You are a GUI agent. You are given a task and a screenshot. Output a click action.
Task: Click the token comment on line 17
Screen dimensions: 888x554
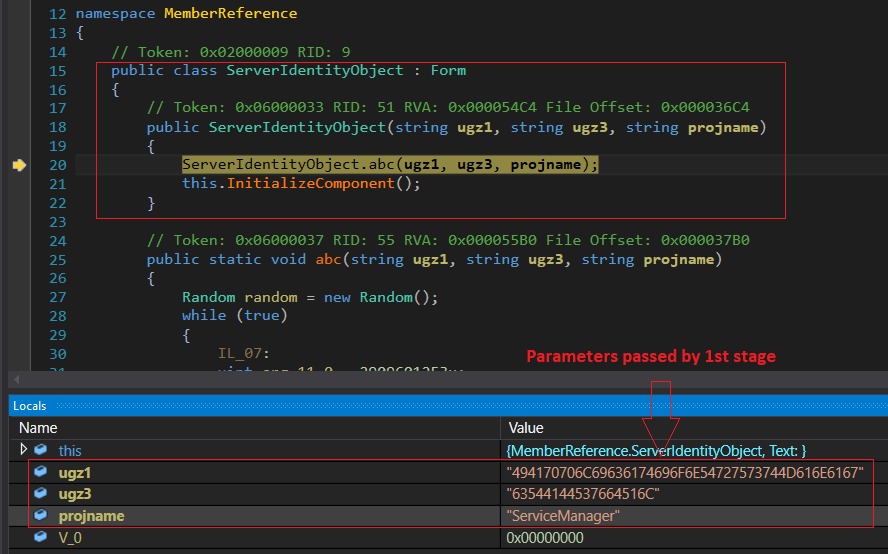click(x=448, y=107)
